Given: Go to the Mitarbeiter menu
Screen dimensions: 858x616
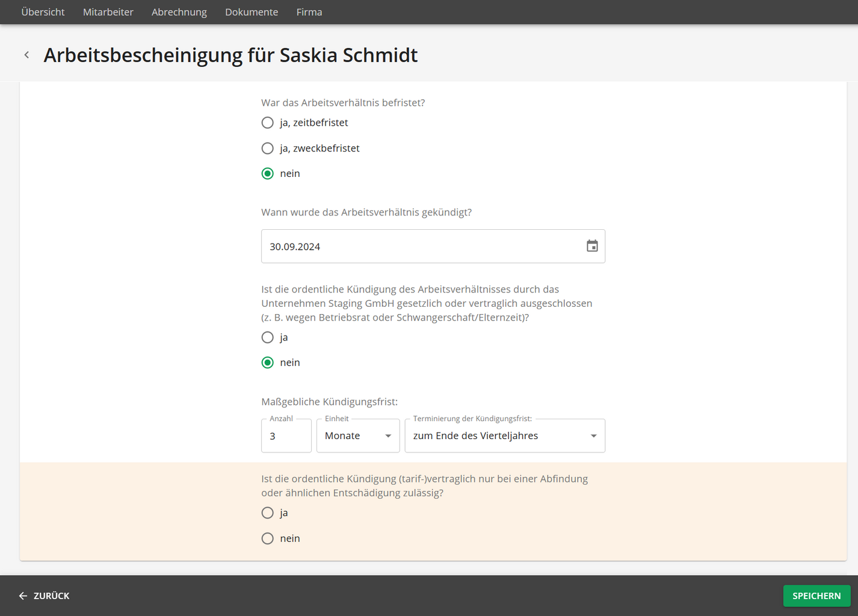Looking at the screenshot, I should (108, 12).
